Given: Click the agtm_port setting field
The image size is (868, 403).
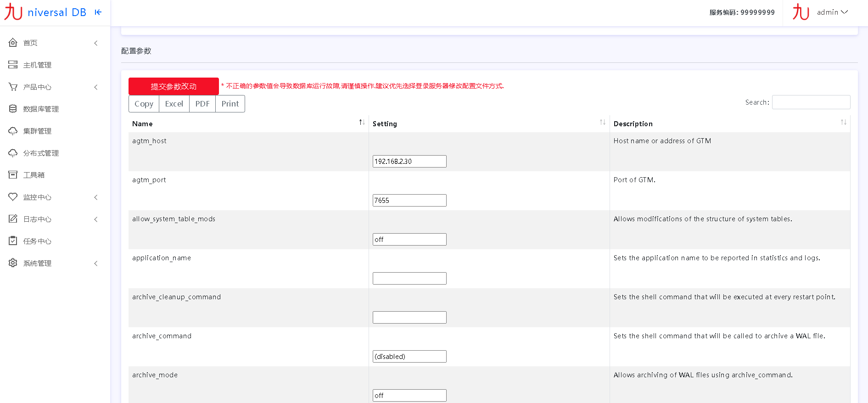Looking at the screenshot, I should [x=409, y=201].
